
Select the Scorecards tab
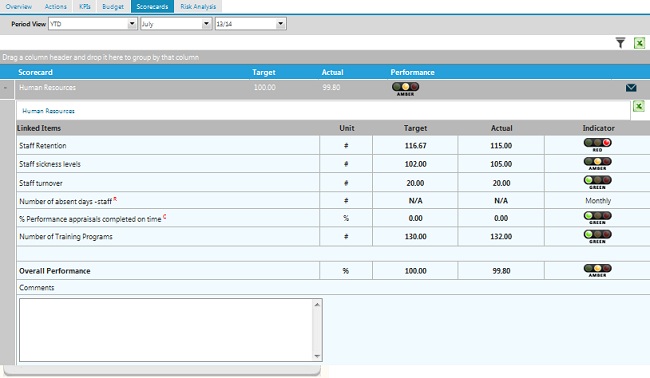[x=152, y=6]
